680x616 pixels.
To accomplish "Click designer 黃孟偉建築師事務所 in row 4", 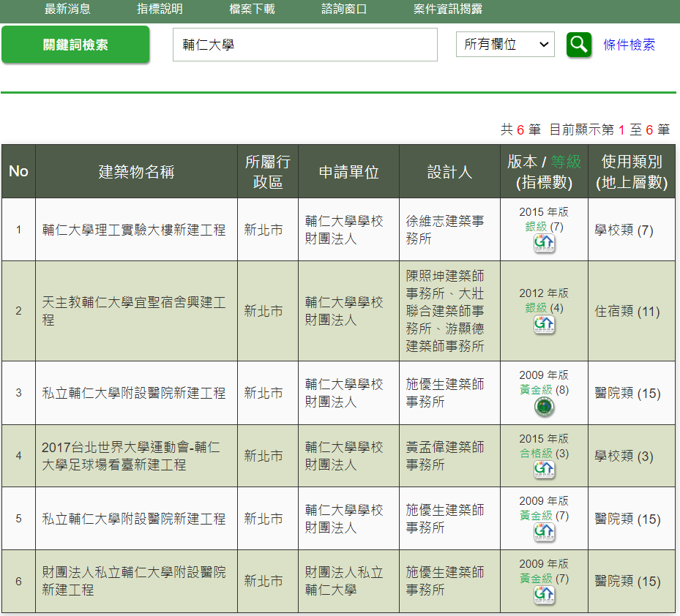I will tap(444, 456).
